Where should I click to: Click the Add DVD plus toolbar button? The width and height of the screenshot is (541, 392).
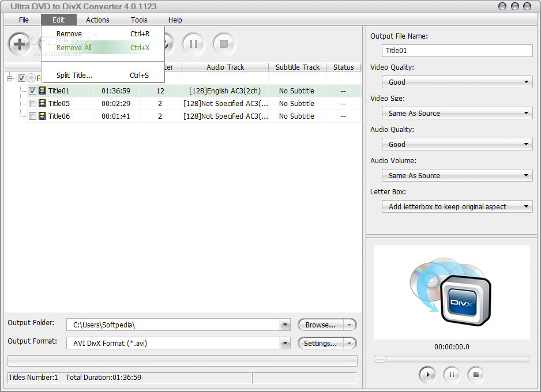20,44
